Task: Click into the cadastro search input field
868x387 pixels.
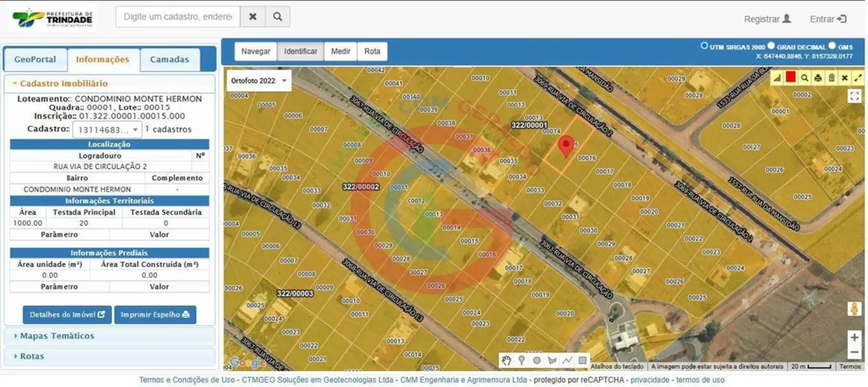Action: [178, 16]
